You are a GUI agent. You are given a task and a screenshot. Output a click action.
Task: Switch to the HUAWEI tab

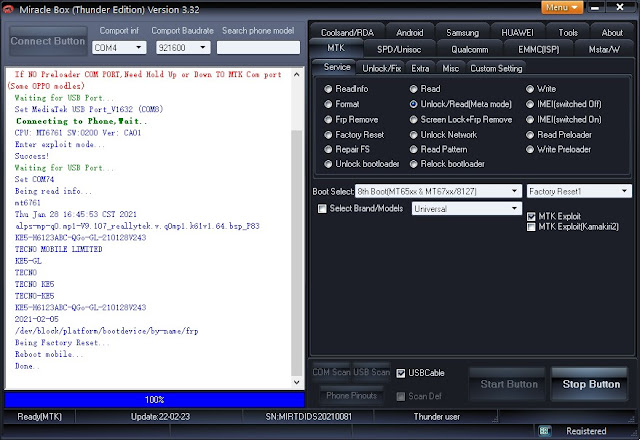point(517,32)
